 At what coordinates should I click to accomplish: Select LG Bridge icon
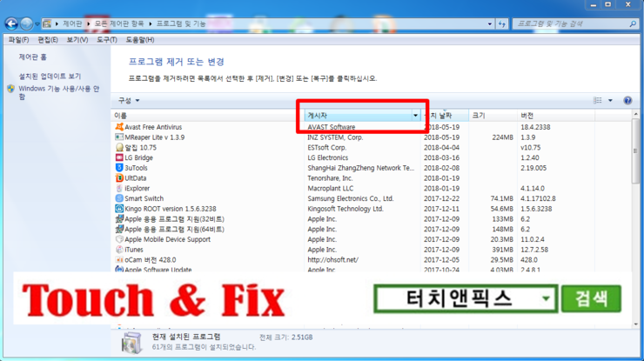coord(119,157)
